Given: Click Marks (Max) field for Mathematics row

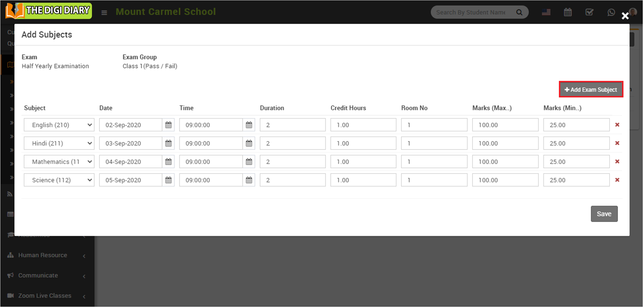Looking at the screenshot, I should coord(505,162).
